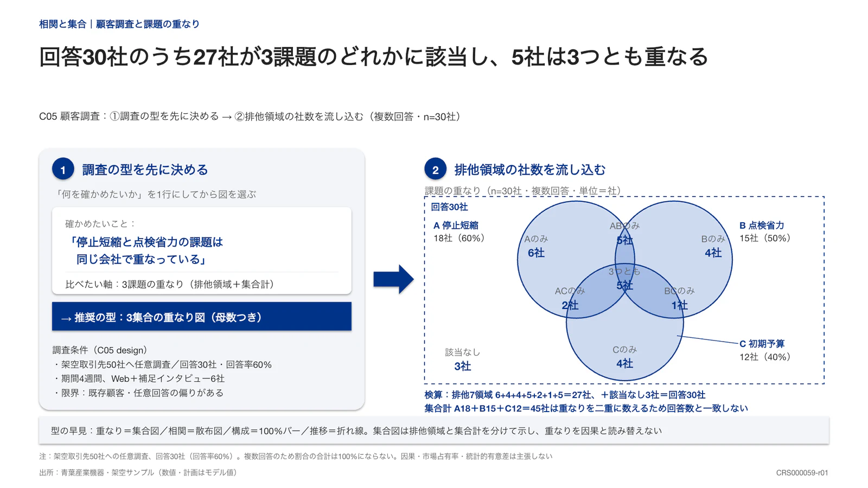The width and height of the screenshot is (868, 488).
Task: Click the document code 'CRS000059-r01'
Action: pyautogui.click(x=802, y=473)
